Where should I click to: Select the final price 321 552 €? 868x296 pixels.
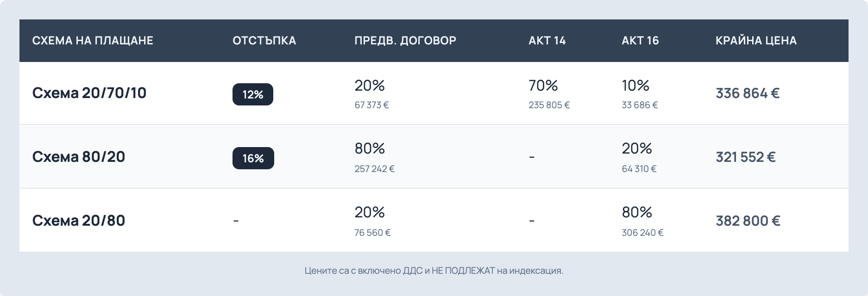745,157
